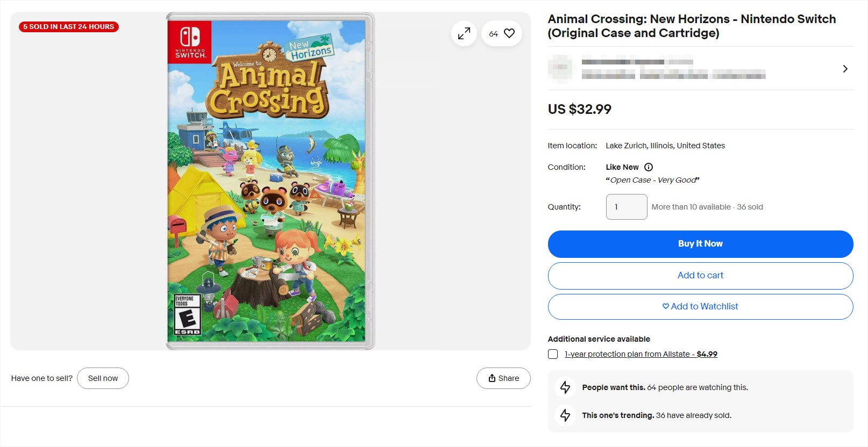Click the 64 watchers counter near the heart
The width and height of the screenshot is (868, 447).
coord(493,33)
